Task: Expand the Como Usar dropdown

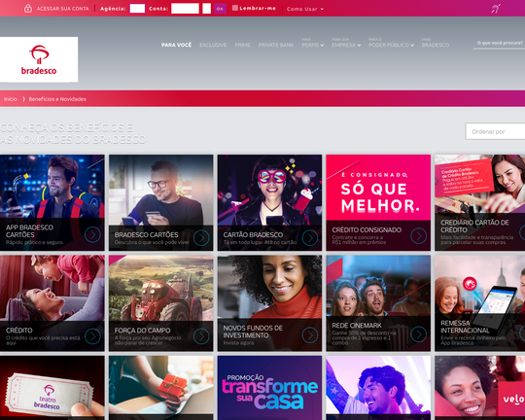Action: [x=305, y=9]
